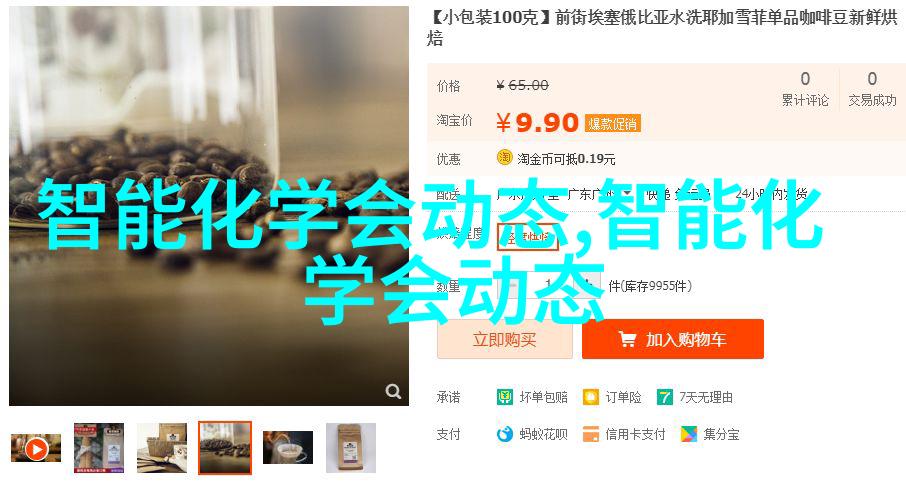The image size is (906, 486).
Task: Open the 交易成功 transactions count
Action: coord(872,89)
